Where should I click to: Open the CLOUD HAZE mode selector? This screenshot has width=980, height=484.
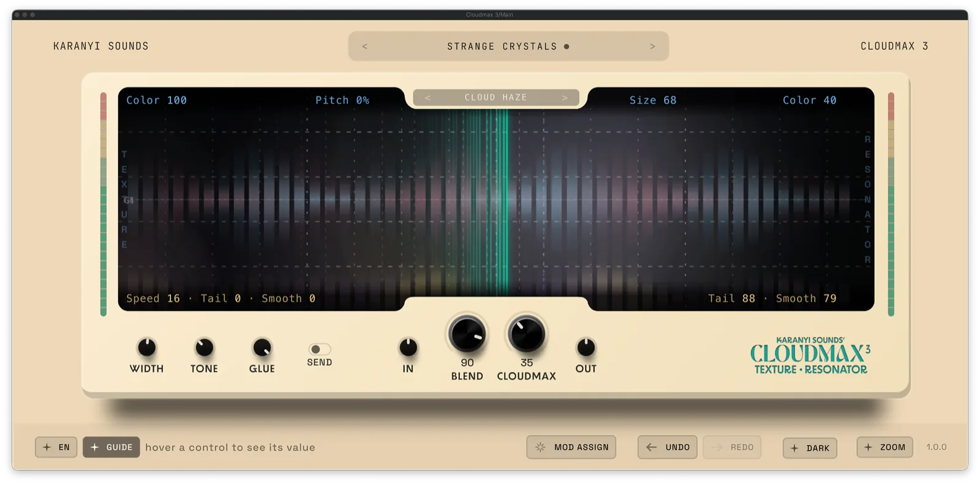(496, 98)
